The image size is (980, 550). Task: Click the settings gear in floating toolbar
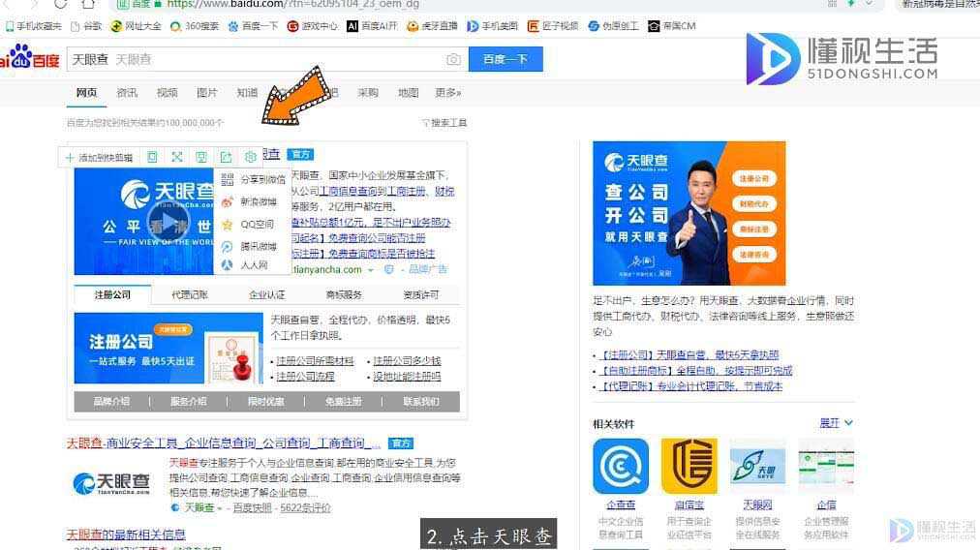click(251, 157)
